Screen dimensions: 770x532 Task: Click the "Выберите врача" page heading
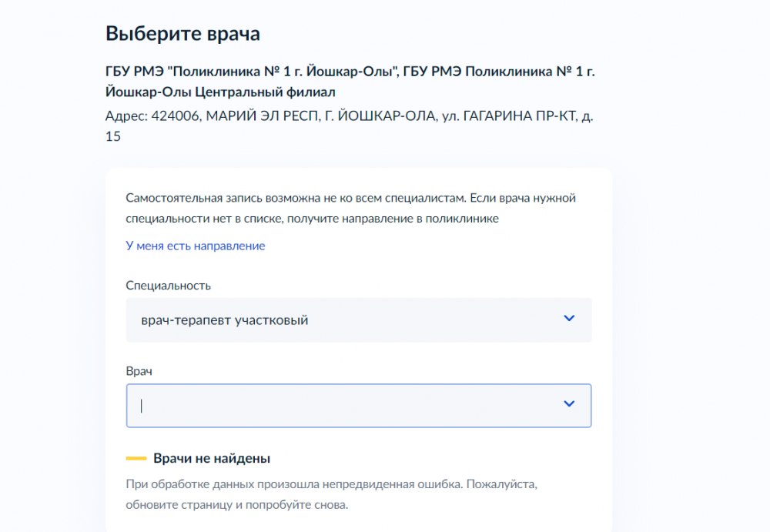pos(182,34)
